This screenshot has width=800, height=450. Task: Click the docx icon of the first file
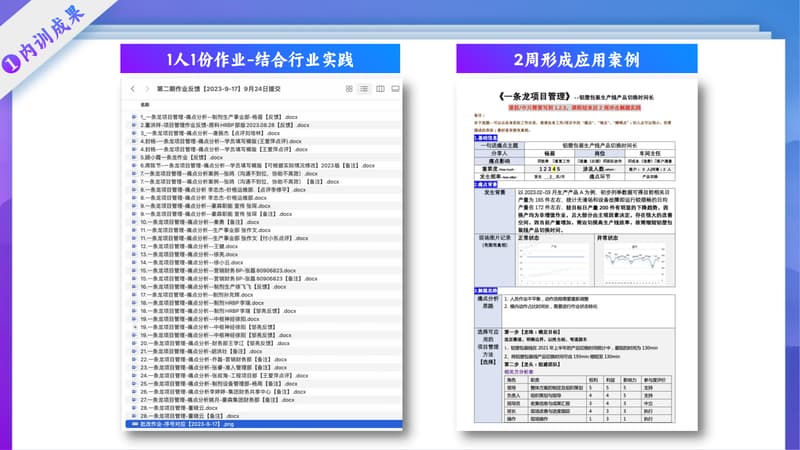tap(135, 115)
